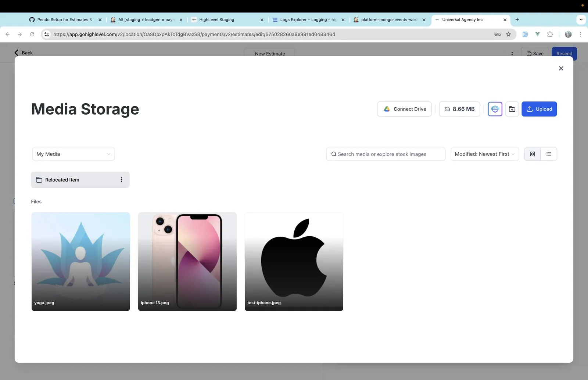The width and height of the screenshot is (588, 380).
Task: Click the Resend button
Action: tap(564, 53)
